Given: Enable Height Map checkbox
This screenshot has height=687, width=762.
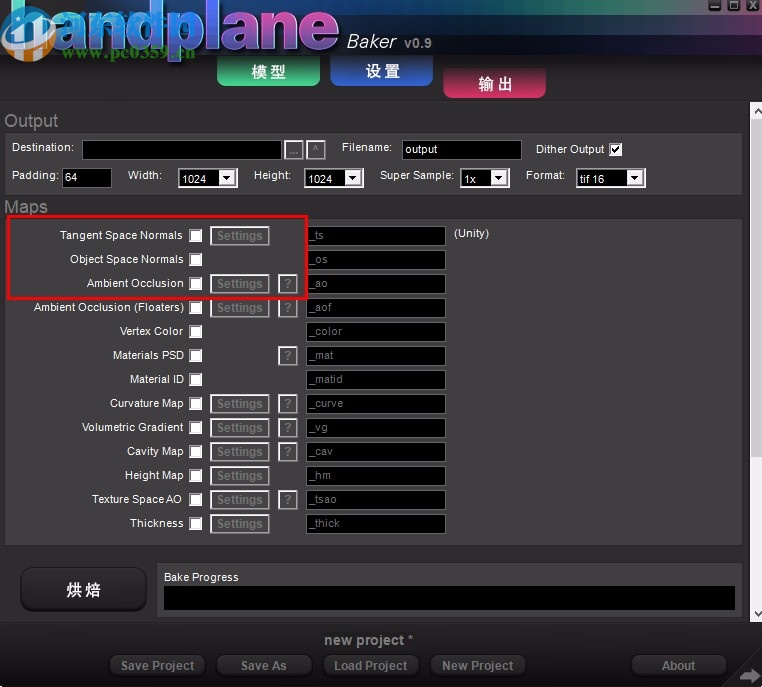Looking at the screenshot, I should click(x=196, y=475).
